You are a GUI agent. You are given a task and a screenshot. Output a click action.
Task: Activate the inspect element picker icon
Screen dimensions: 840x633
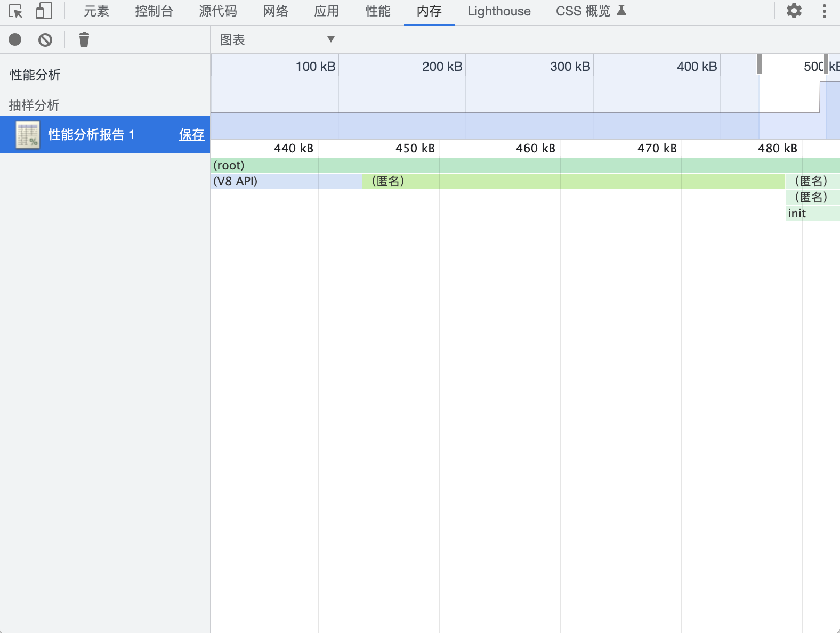point(15,11)
